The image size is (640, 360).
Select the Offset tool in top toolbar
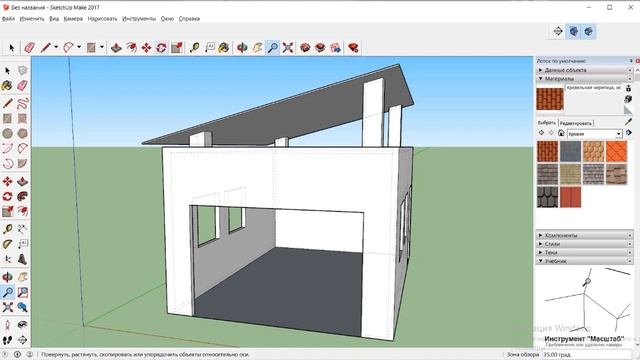point(131,48)
